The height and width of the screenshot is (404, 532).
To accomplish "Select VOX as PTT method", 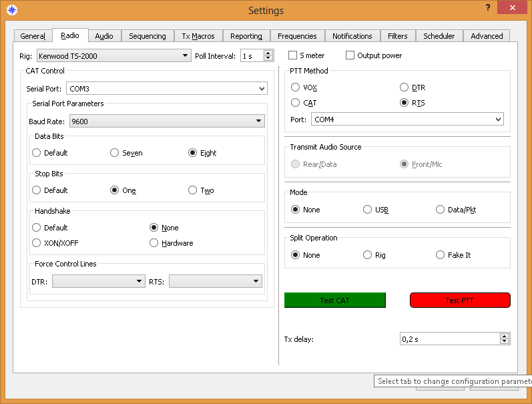I will tap(296, 87).
